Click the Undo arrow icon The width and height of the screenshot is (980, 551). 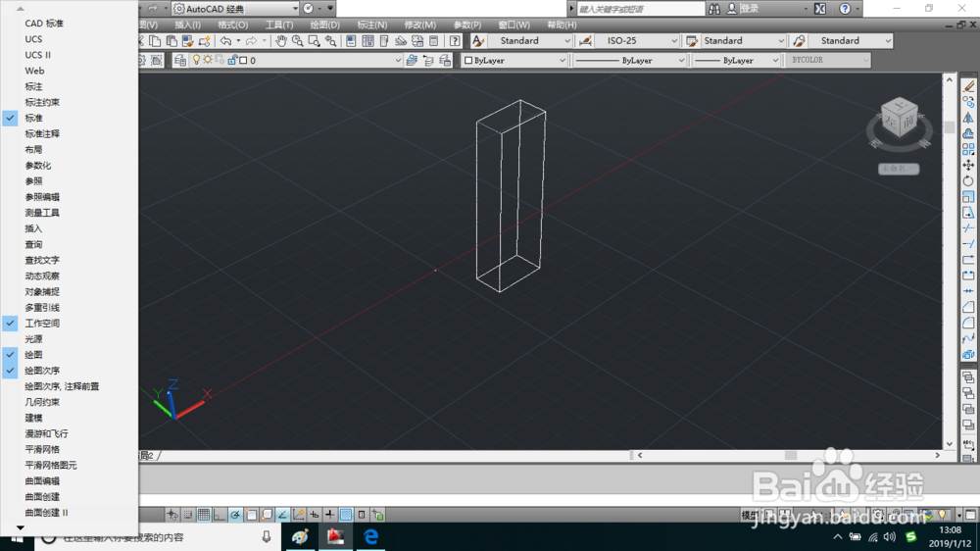point(225,41)
